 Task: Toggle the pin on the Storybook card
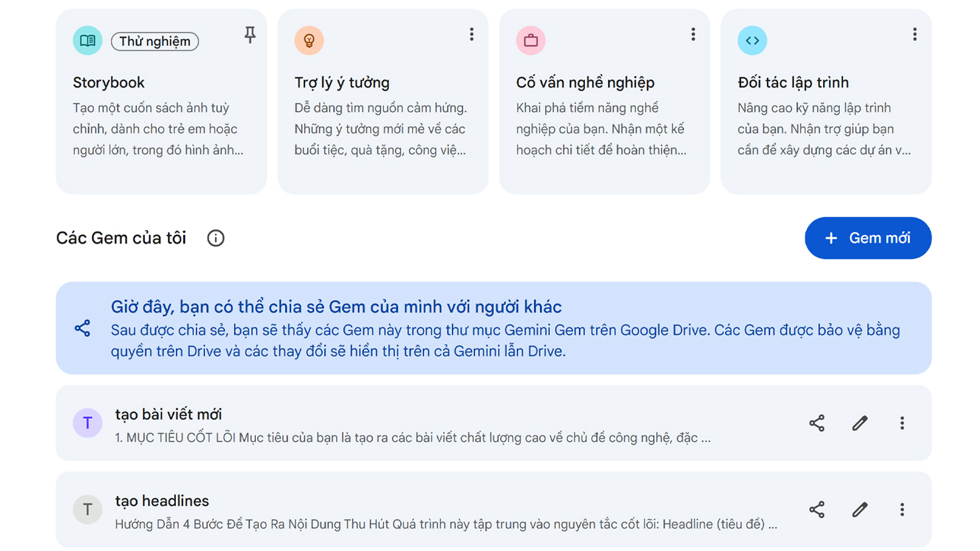click(x=250, y=35)
